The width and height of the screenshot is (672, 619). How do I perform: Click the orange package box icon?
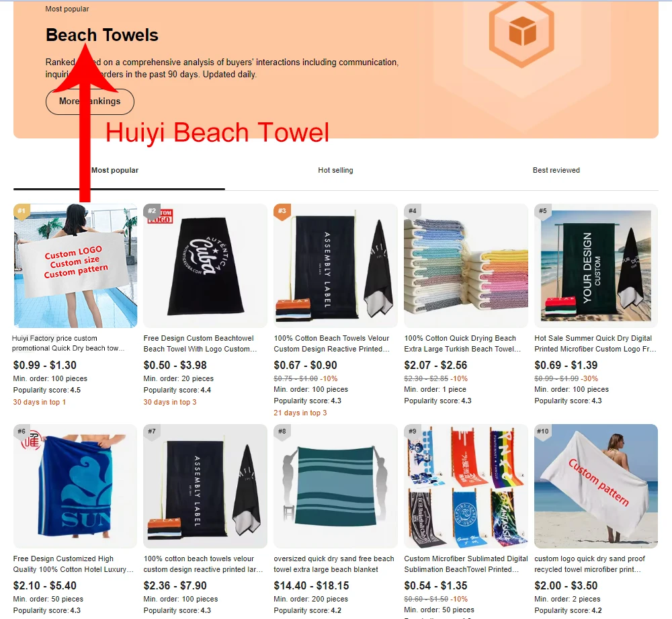pyautogui.click(x=521, y=32)
